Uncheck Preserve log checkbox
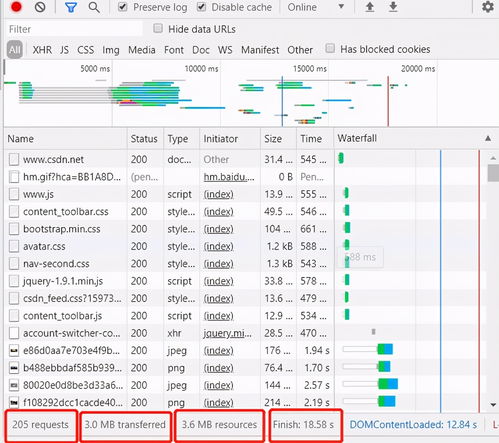Screen dimensions: 499x443 pos(123,7)
